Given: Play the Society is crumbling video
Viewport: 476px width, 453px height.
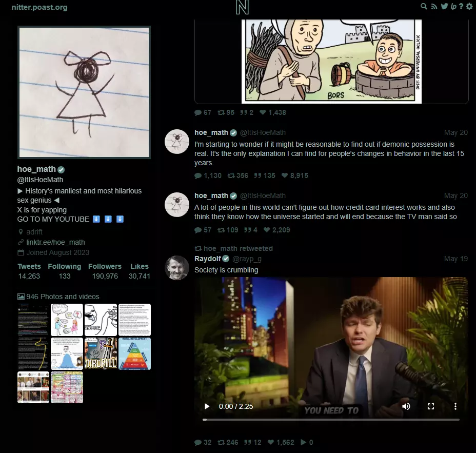Looking at the screenshot, I should [x=207, y=406].
